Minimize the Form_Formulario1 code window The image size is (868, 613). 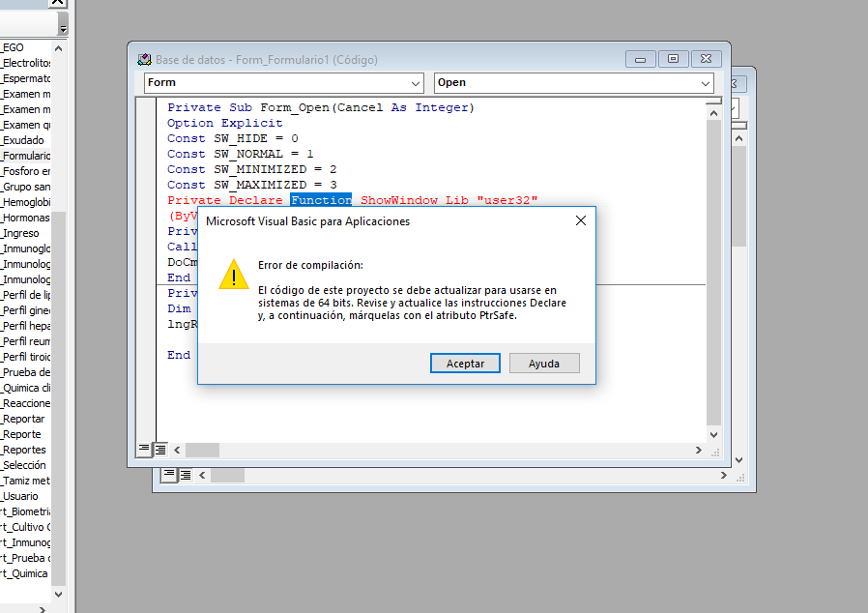(x=641, y=59)
